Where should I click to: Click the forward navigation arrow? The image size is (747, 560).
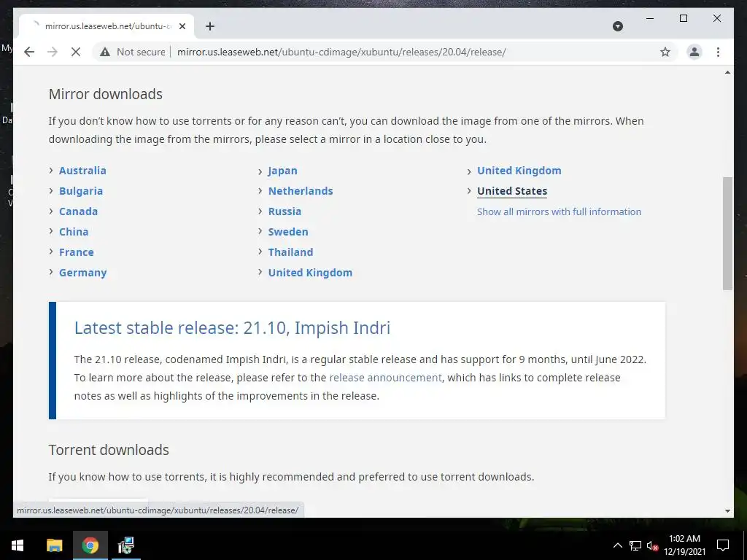pos(53,52)
